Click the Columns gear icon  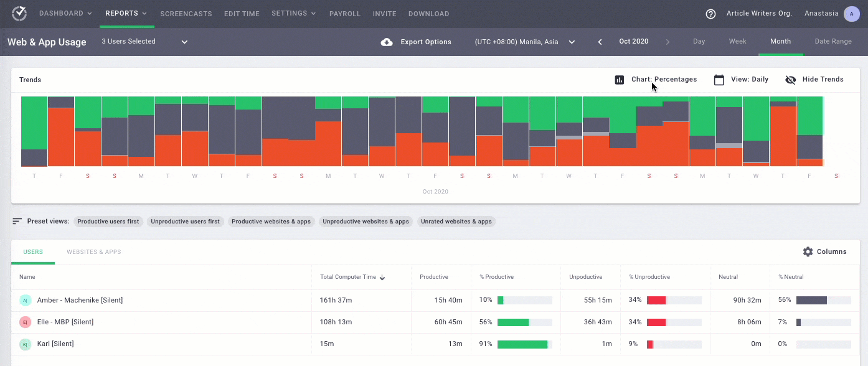tap(808, 251)
